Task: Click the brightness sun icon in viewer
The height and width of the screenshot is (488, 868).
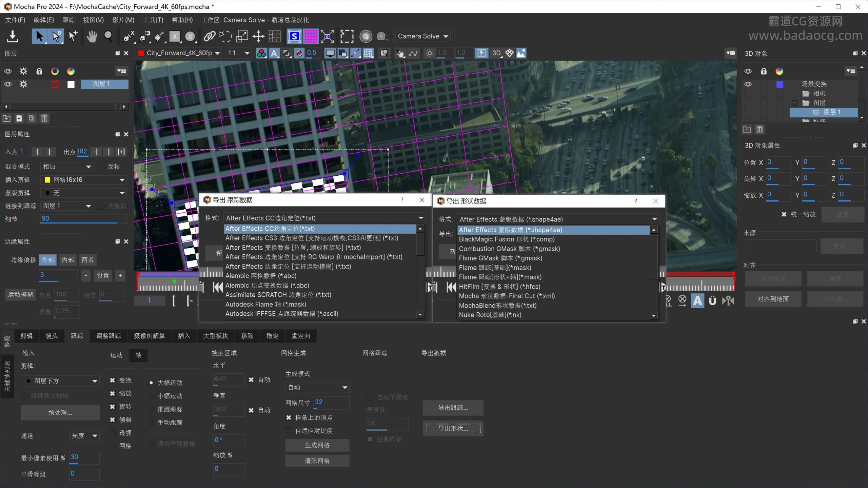Action: (429, 53)
